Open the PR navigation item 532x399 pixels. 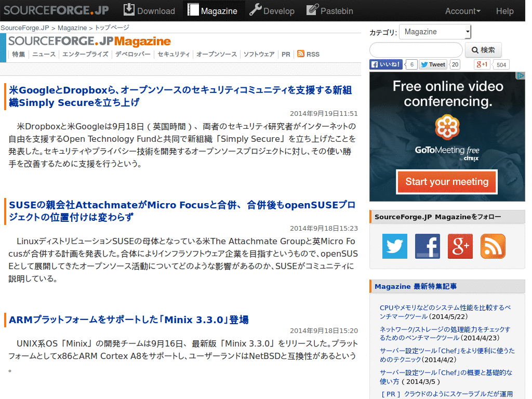(x=286, y=54)
